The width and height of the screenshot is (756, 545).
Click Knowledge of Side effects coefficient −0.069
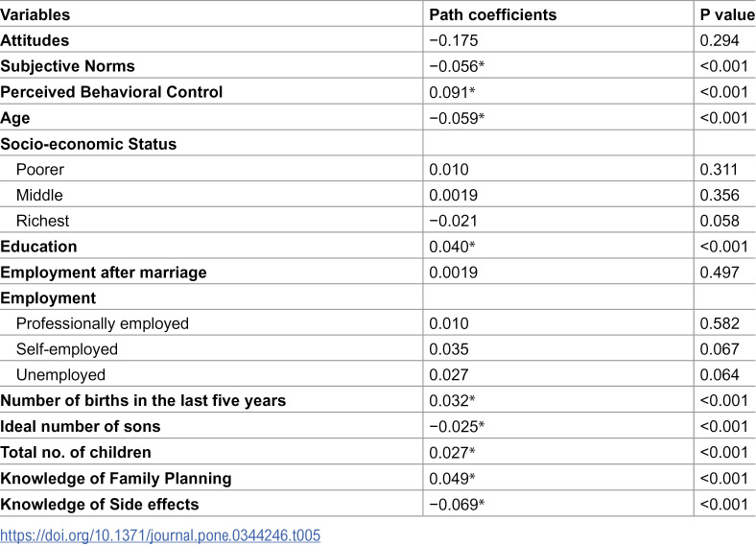coord(457,505)
